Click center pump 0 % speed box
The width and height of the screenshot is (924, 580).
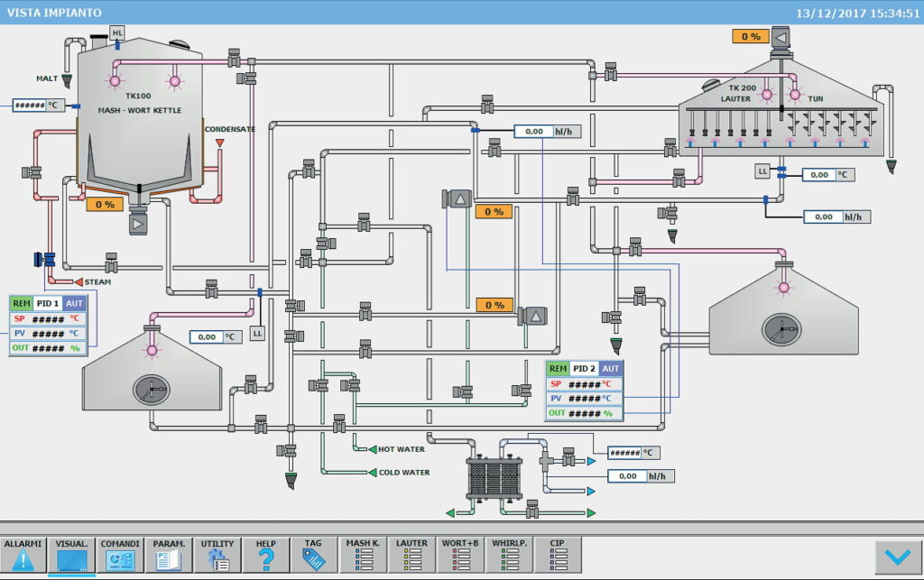pos(494,212)
